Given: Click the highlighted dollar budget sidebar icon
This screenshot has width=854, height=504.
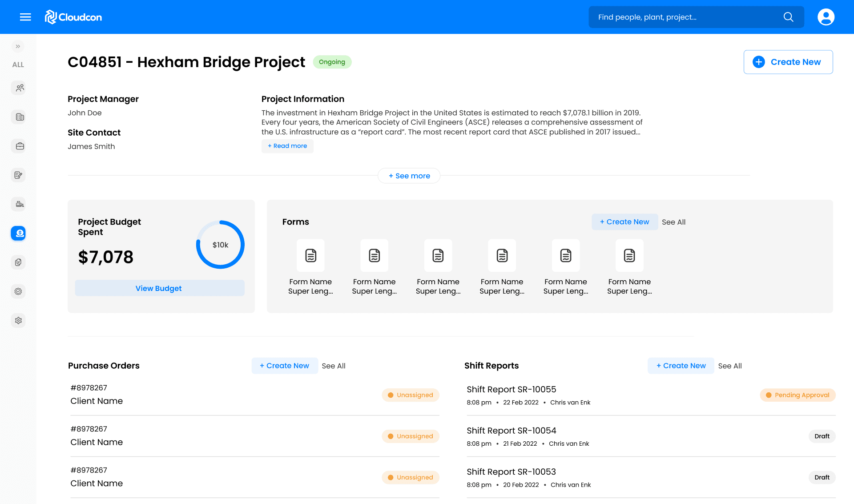Looking at the screenshot, I should pyautogui.click(x=18, y=233).
